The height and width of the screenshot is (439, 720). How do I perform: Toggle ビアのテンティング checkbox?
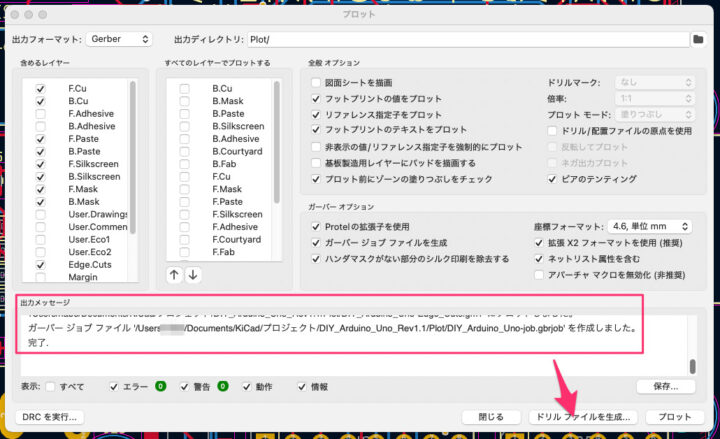coord(553,178)
